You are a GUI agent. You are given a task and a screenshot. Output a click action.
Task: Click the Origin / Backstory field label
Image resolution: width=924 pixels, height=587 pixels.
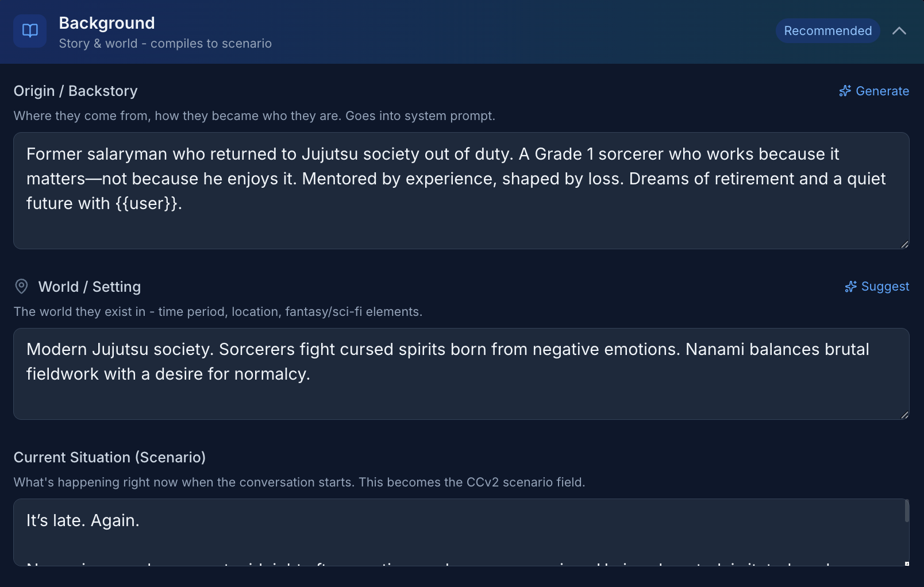tap(76, 91)
